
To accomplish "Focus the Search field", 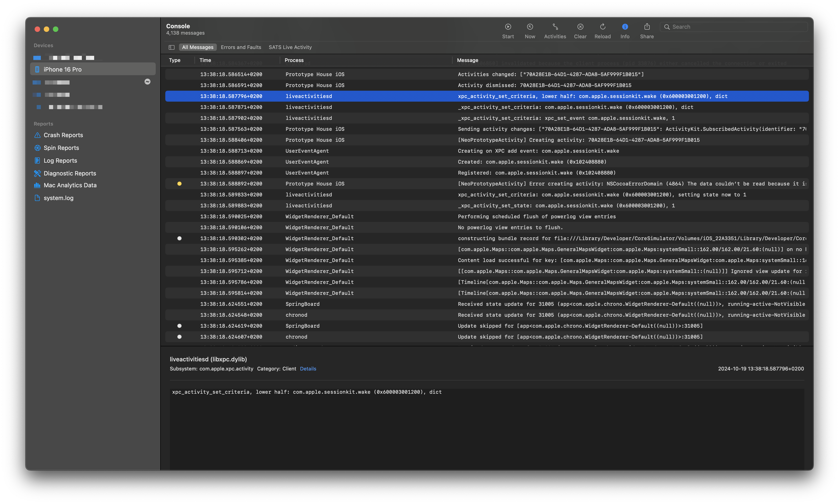I will pos(734,27).
